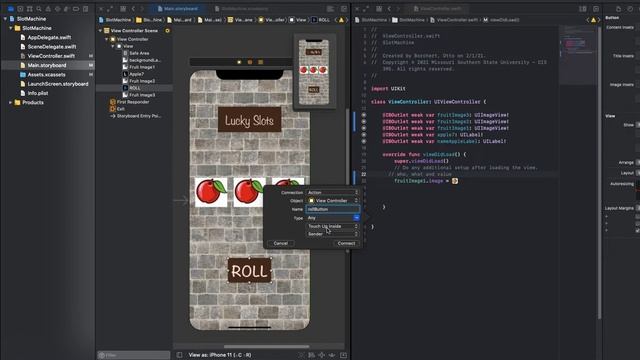This screenshot has width=640, height=360.
Task: Open the Arguments dropdown showing Sender
Action: click(333, 234)
